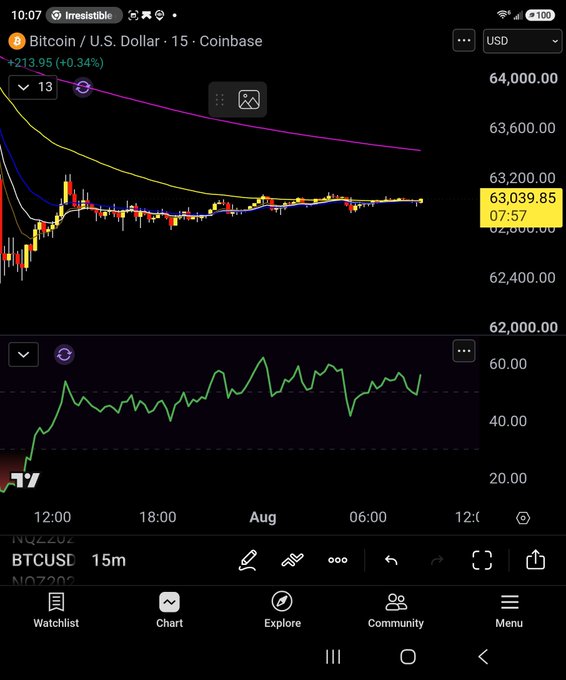
Task: Tap the 63,200.00 price axis label
Action: pos(522,178)
